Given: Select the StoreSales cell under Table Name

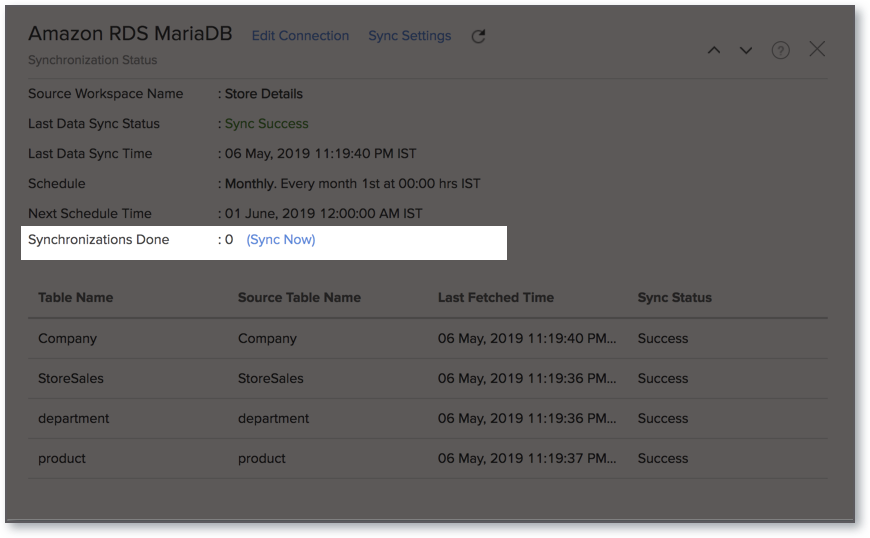Looking at the screenshot, I should (x=70, y=378).
